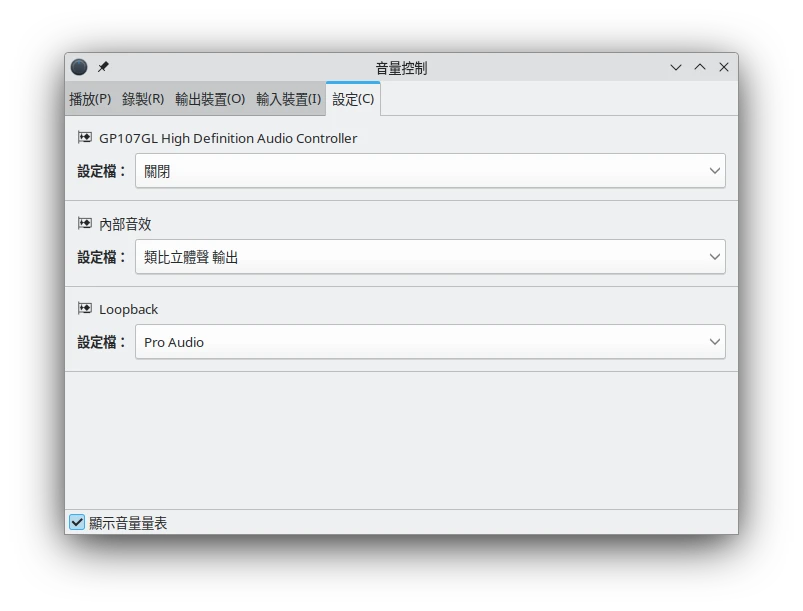
Task: Expand the 內部音效 profile dropdown
Action: tap(430, 257)
